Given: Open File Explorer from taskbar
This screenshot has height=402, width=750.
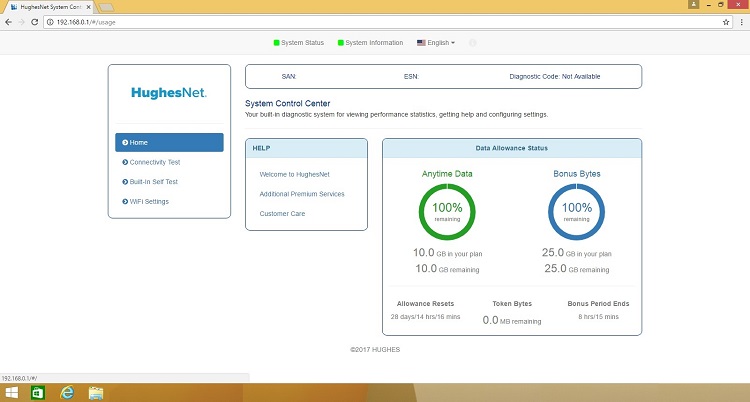Looking at the screenshot, I should coord(96,393).
